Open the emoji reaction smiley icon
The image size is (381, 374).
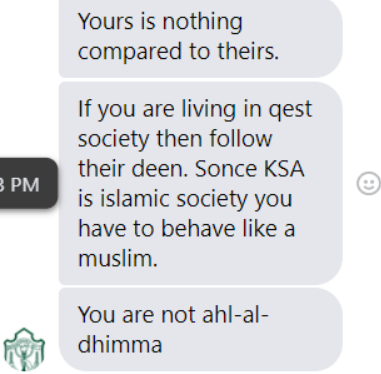tap(369, 183)
